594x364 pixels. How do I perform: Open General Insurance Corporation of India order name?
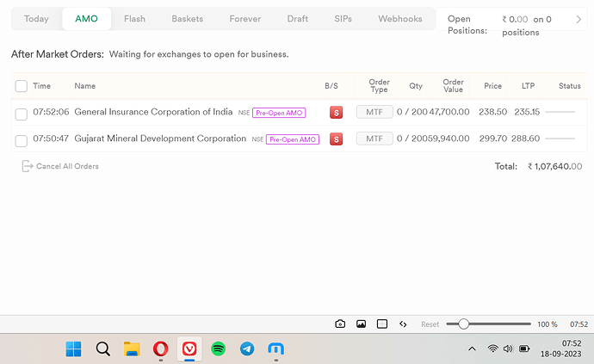click(x=153, y=112)
